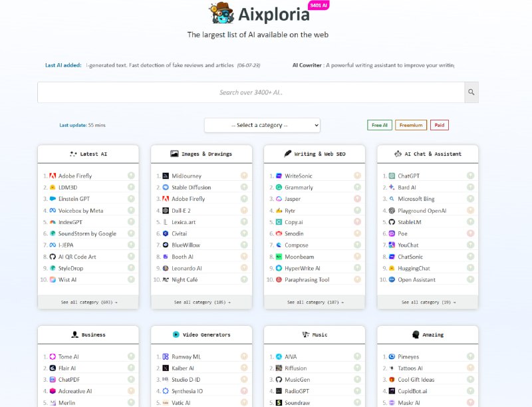Filter by Free AI
Screen dimensions: 532x407
click(380, 125)
